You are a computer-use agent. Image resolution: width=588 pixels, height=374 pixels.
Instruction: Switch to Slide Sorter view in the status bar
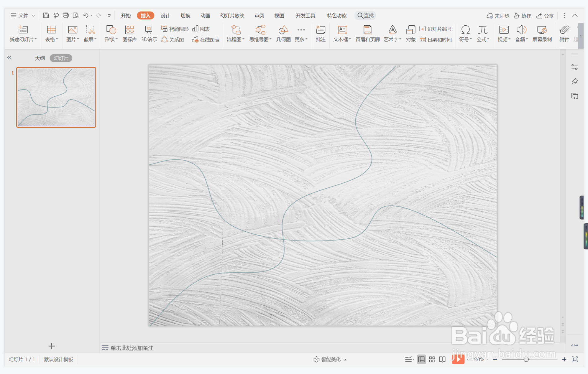(432, 359)
